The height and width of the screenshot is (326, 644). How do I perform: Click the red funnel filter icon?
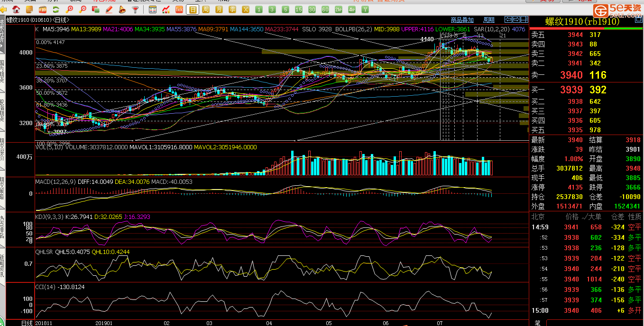click(136, 9)
